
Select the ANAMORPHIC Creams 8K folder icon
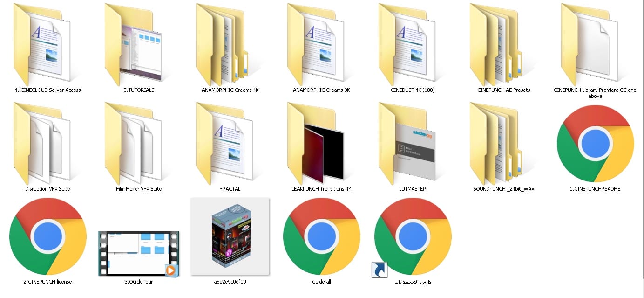[x=316, y=44]
